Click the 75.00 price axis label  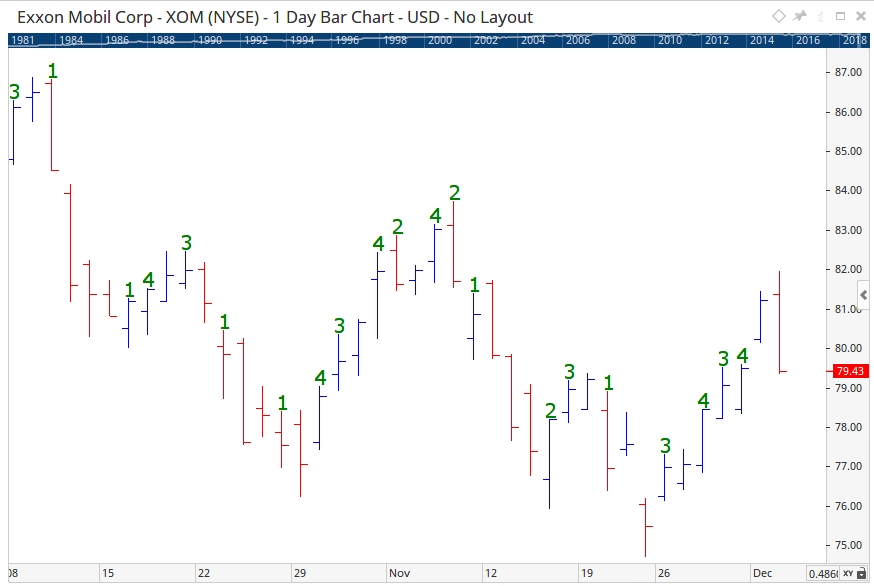coord(848,545)
